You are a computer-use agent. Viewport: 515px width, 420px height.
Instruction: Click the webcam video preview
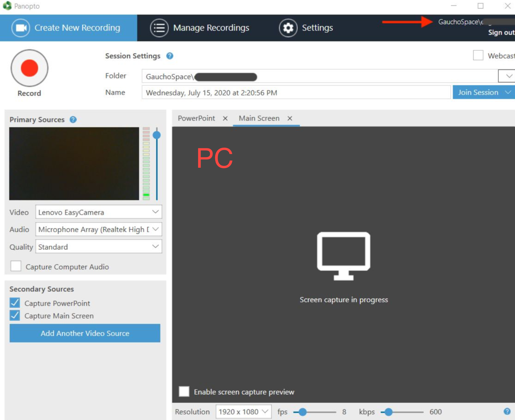click(74, 164)
